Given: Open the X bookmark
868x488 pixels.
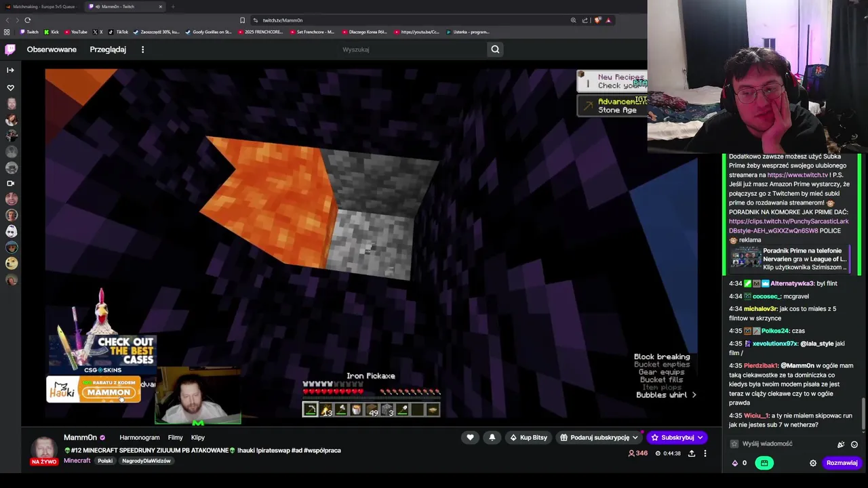Looking at the screenshot, I should click(x=98, y=32).
